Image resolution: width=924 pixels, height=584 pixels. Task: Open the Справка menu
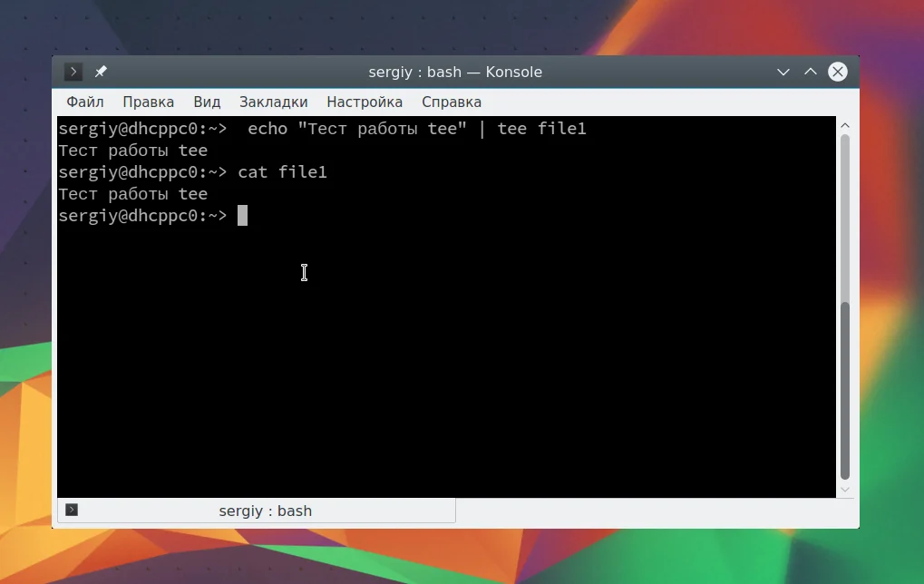point(452,102)
